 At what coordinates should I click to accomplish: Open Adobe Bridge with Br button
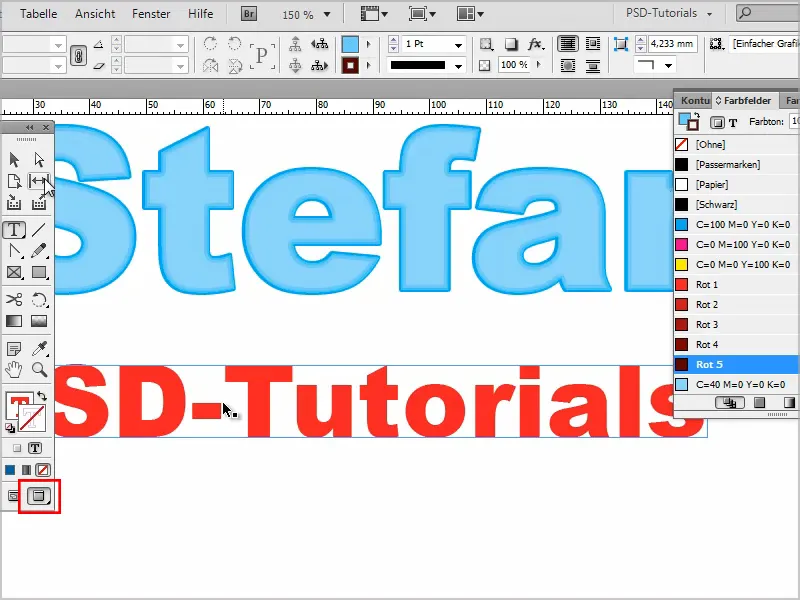pos(249,14)
